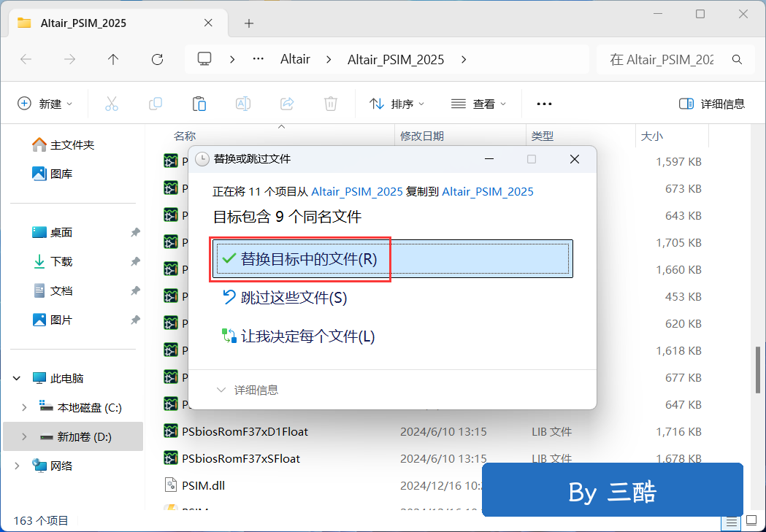The width and height of the screenshot is (766, 532).
Task: Click the vertical scrollbar of the file list
Action: pyautogui.click(x=758, y=369)
